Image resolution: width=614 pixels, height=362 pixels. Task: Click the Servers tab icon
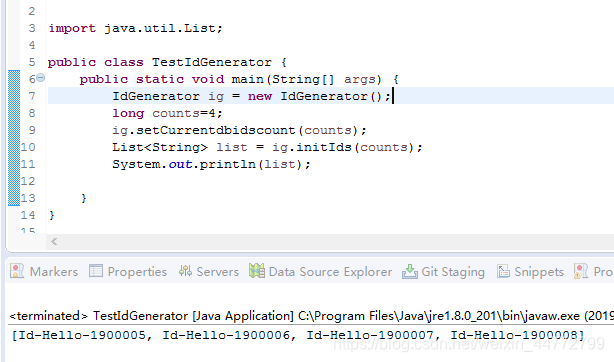185,271
